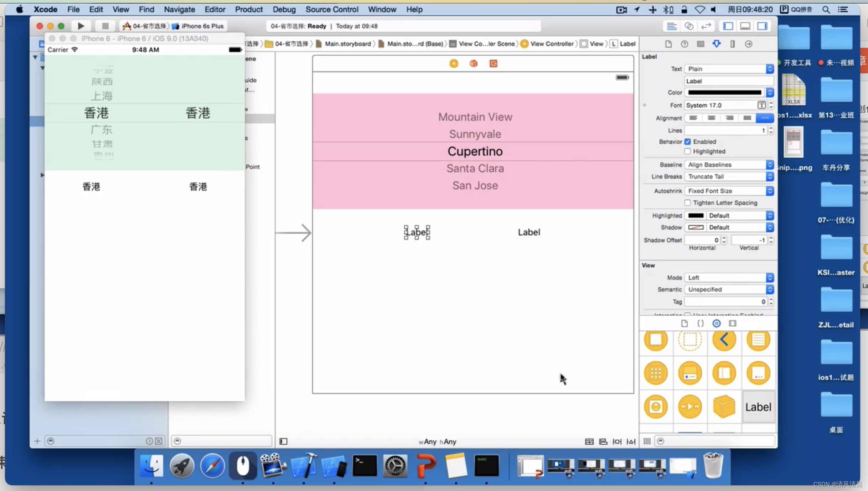Toggle the Enabled behavior checkbox
Image resolution: width=868 pixels, height=491 pixels.
pos(687,141)
